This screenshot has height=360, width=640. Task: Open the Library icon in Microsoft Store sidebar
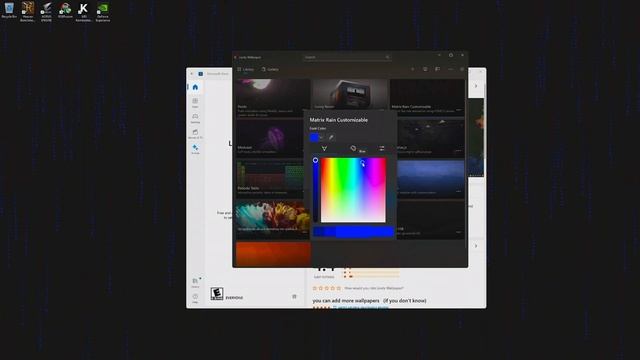point(195,282)
